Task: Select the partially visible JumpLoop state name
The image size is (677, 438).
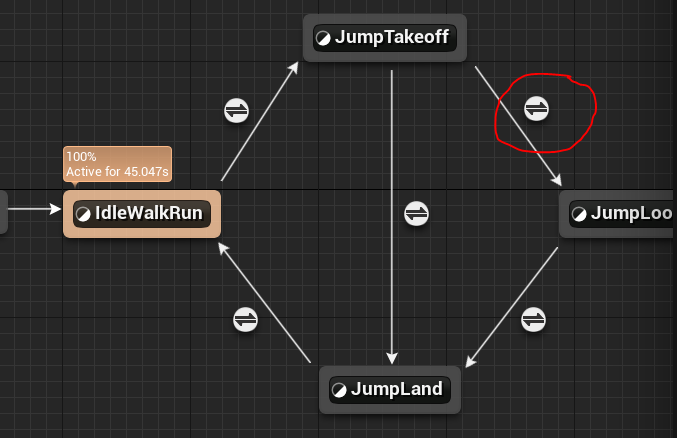Action: tap(631, 213)
